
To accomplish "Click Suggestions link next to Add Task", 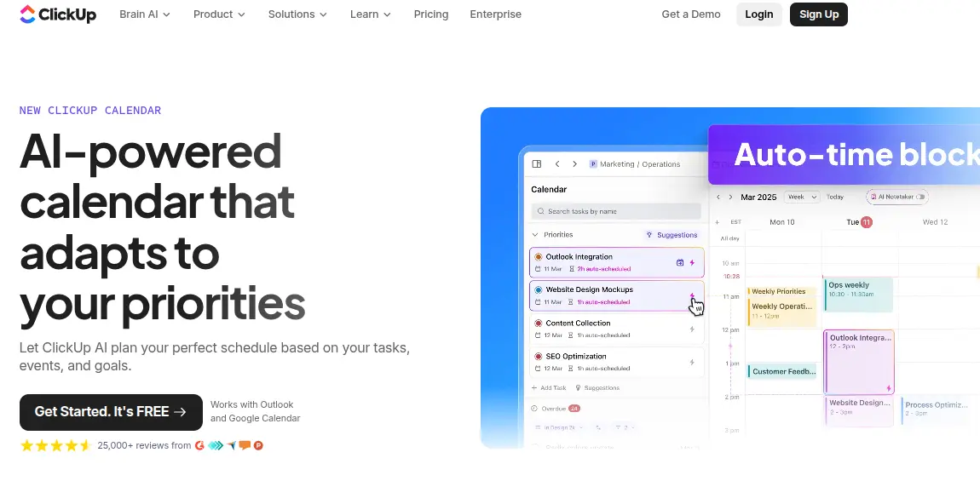I will point(597,388).
